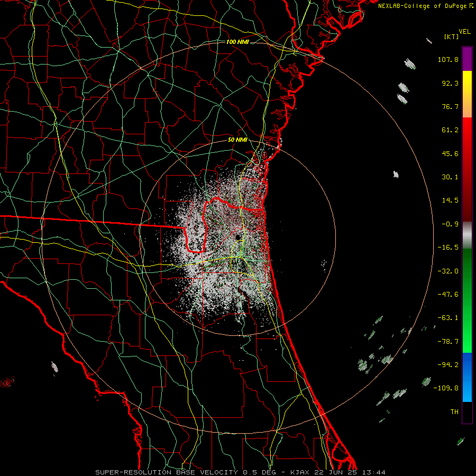This screenshot has width=476, height=476.
Task: Pick the yellow-orange segment of the color bar
Action: pyautogui.click(x=467, y=94)
